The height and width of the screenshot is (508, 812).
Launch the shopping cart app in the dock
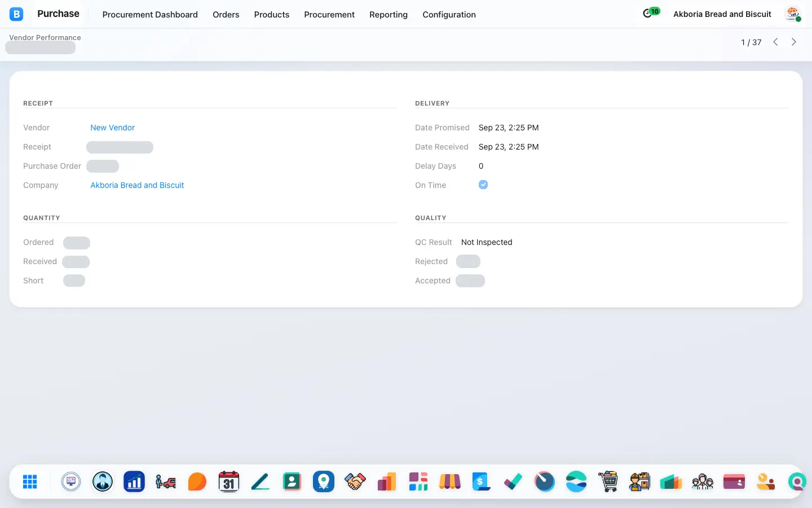608,481
